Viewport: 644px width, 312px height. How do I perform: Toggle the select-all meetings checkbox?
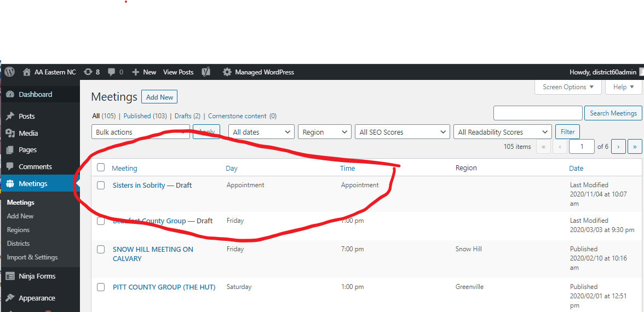[101, 167]
